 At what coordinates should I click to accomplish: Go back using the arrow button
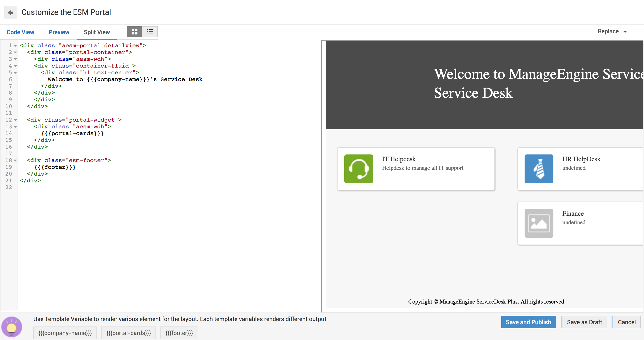point(11,12)
